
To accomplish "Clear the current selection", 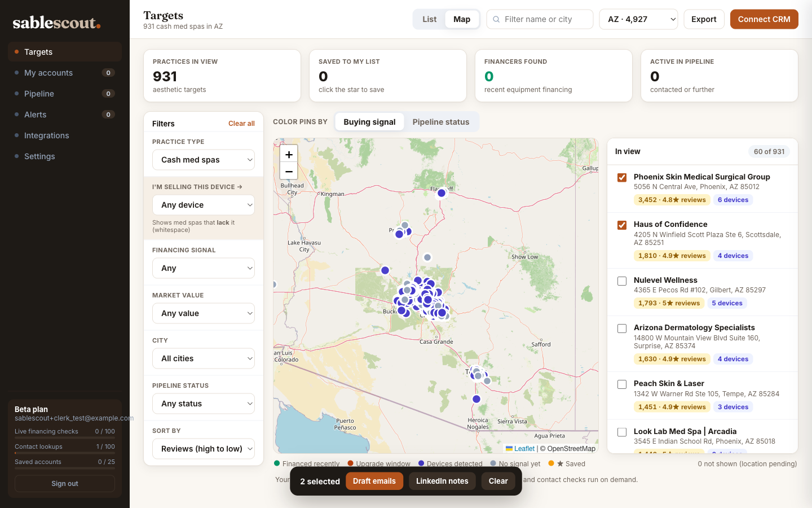I will (x=498, y=481).
